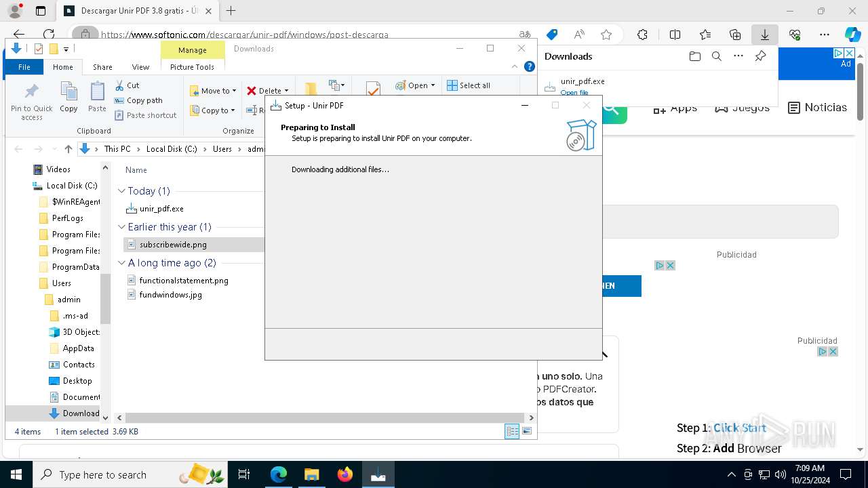Click the Local Disk (C:) breadcrumb
This screenshot has height=488, width=868.
pyautogui.click(x=172, y=149)
